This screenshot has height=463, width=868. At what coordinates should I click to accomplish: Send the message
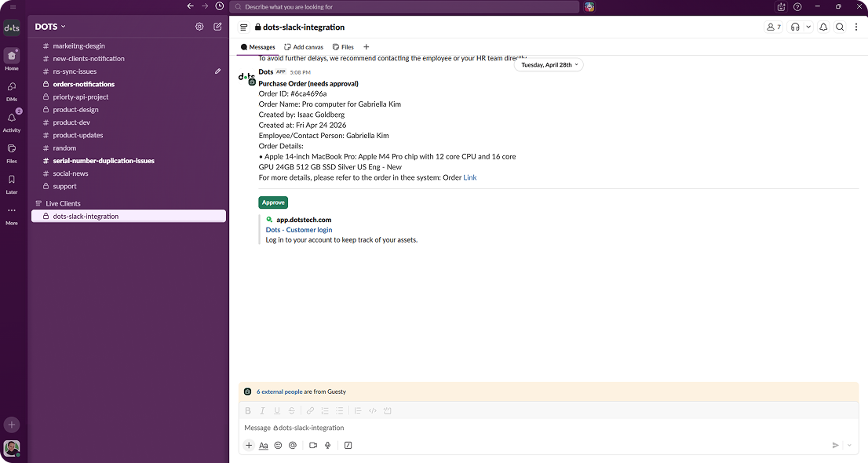(835, 445)
